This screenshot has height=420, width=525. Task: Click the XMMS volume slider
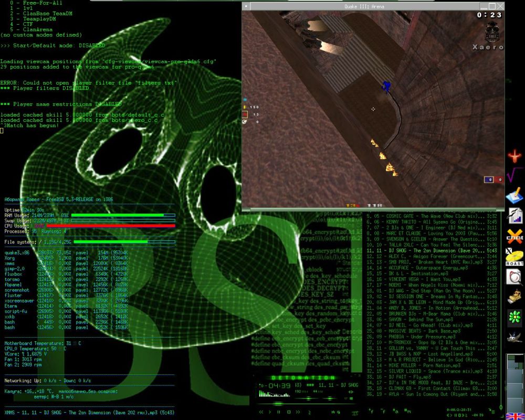pos(307,398)
